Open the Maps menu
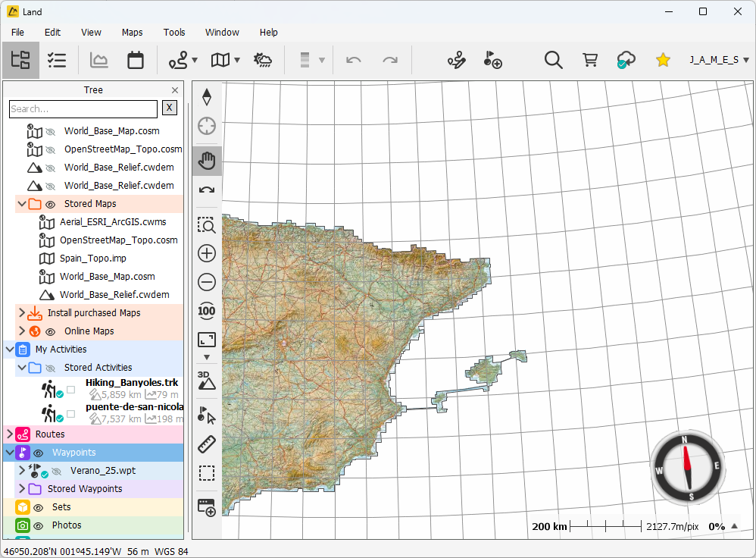The width and height of the screenshot is (756, 558). click(132, 33)
